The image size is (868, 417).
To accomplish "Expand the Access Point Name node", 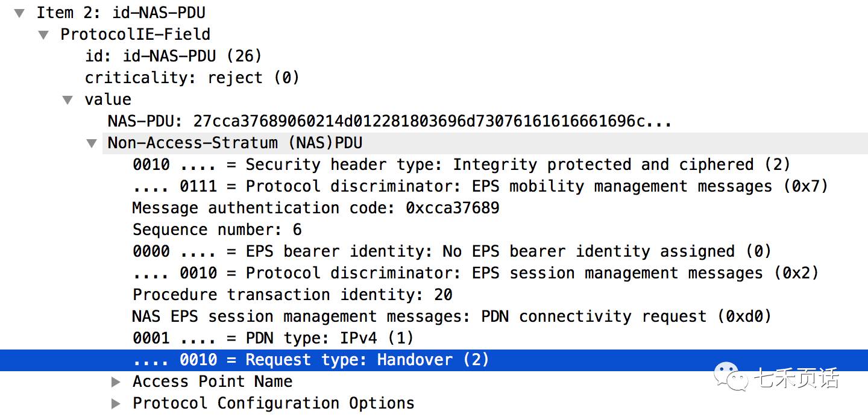I will coord(116,381).
